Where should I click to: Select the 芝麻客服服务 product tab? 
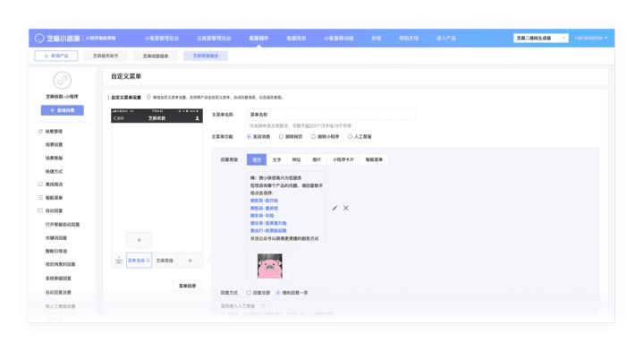[206, 56]
